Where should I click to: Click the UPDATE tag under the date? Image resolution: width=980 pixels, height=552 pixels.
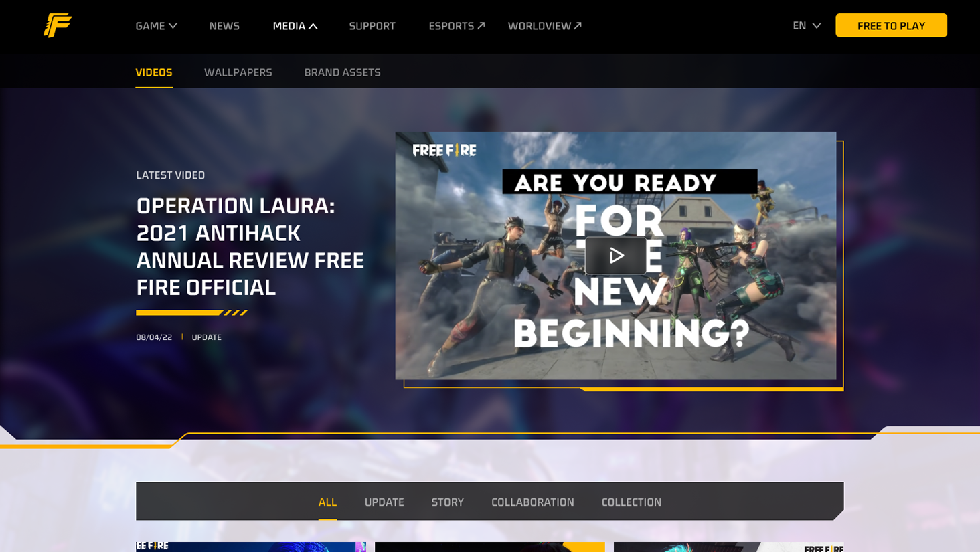[206, 337]
